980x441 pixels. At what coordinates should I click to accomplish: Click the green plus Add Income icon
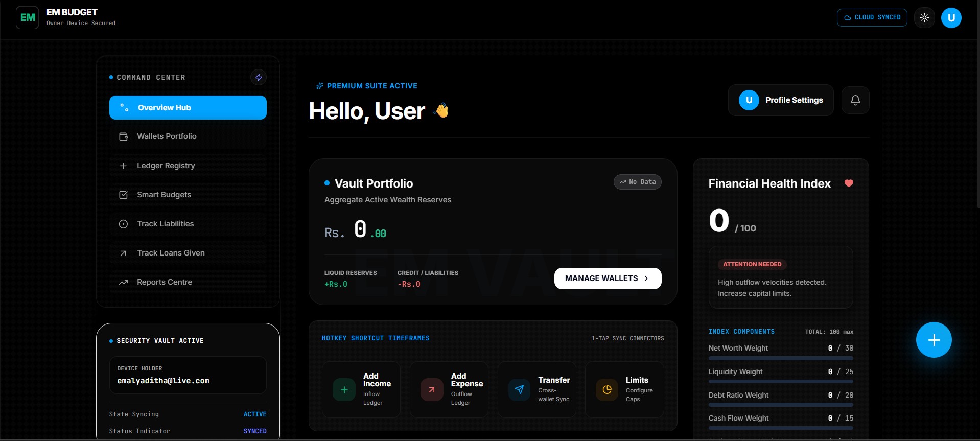[x=344, y=390]
